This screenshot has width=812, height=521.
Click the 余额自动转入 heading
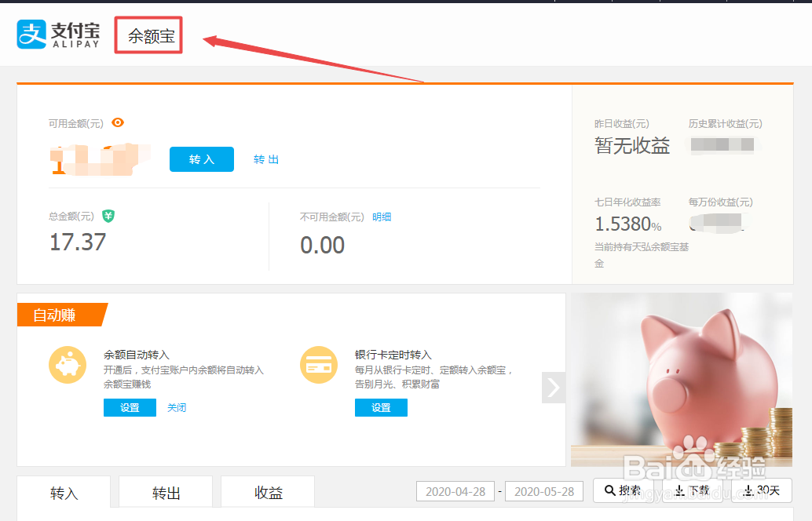(136, 355)
